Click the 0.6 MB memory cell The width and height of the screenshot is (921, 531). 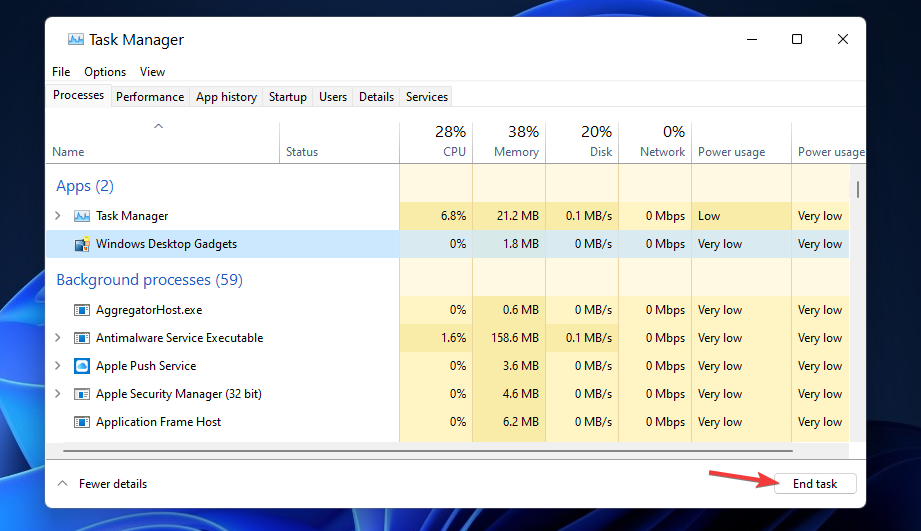coord(509,310)
